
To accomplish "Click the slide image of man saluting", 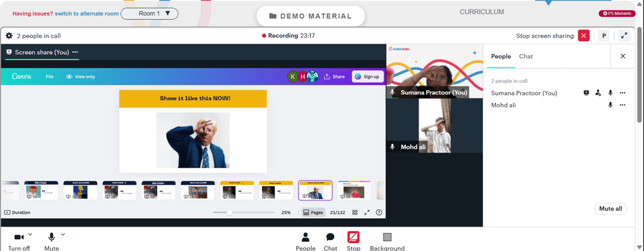I will [x=193, y=140].
